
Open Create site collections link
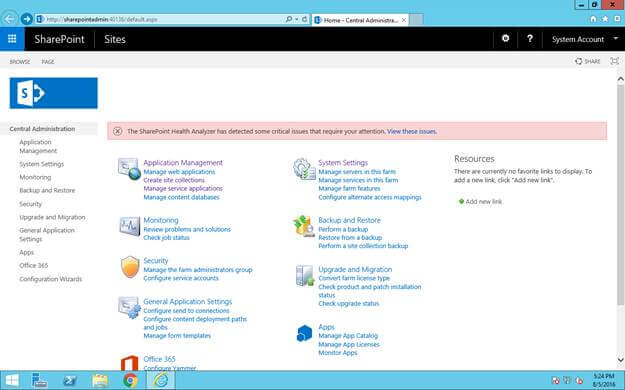tap(174, 180)
